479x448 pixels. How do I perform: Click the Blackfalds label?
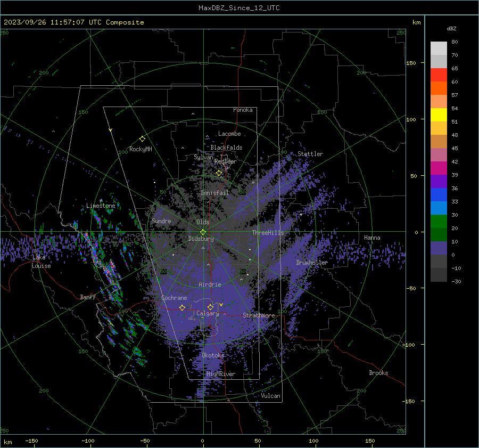[226, 148]
